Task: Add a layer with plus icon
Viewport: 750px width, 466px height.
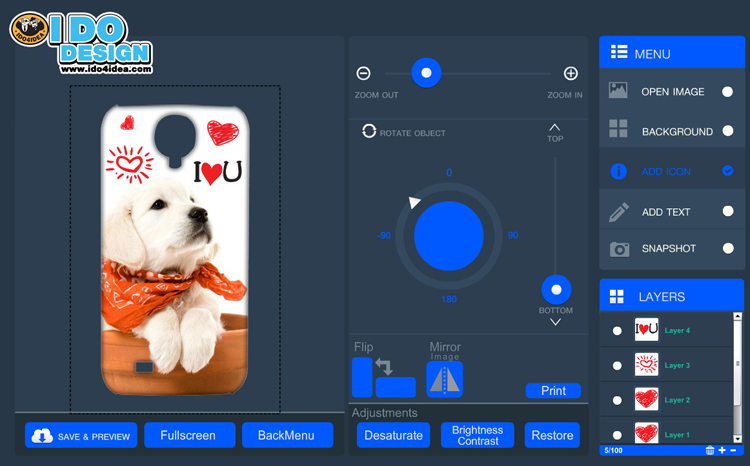Action: click(x=722, y=450)
